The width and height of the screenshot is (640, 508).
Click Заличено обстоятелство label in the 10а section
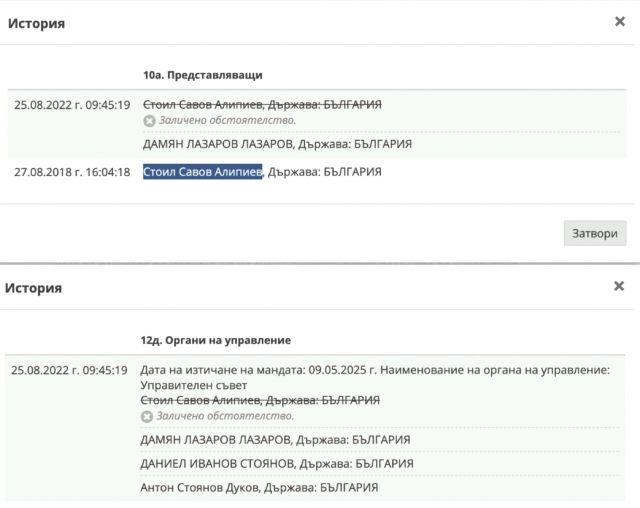click(x=227, y=121)
